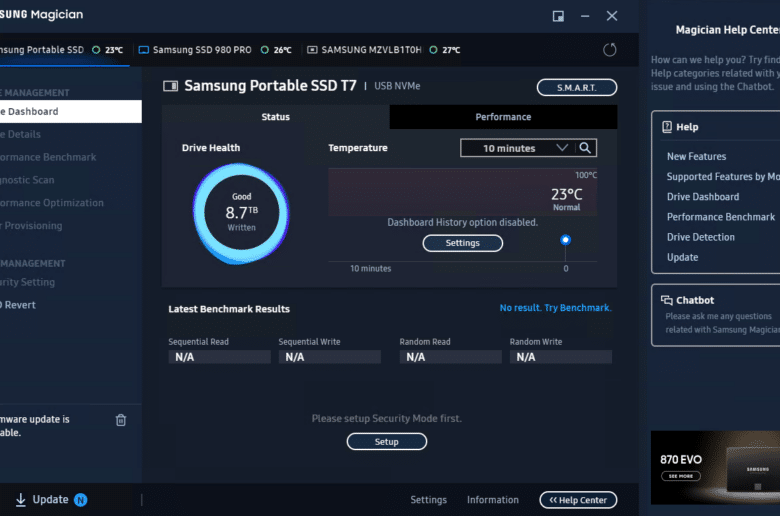Select the SAMSUNG MZVLB1T0H drive tab
This screenshot has width=780, height=516.
pyautogui.click(x=383, y=50)
